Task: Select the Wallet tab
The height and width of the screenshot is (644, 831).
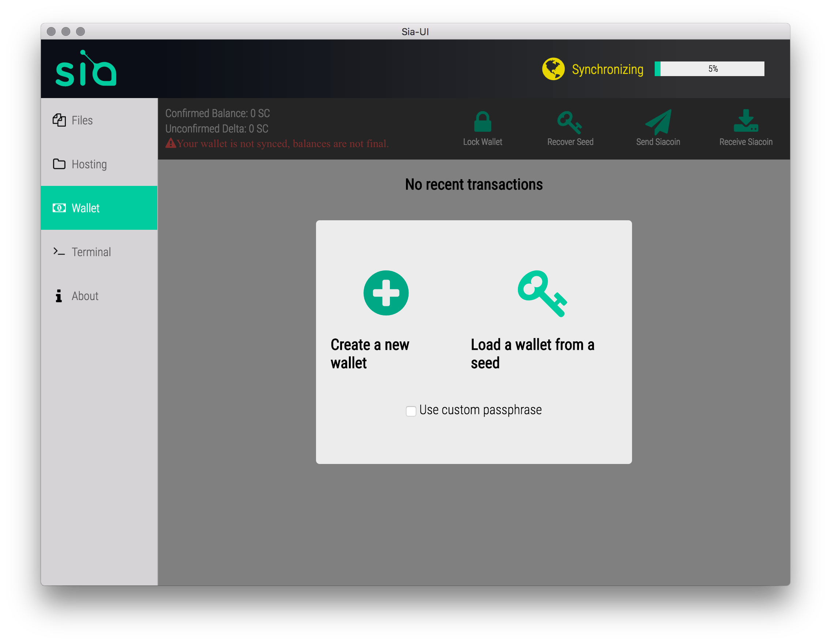Action: click(x=99, y=208)
